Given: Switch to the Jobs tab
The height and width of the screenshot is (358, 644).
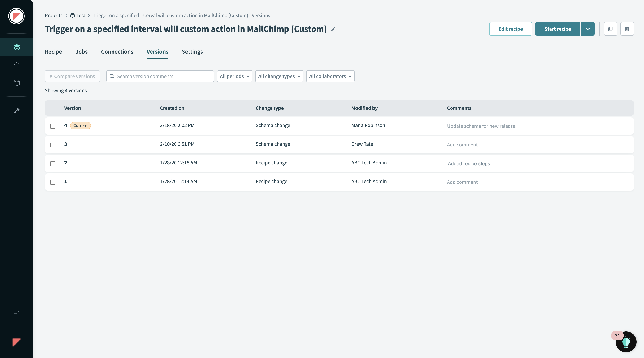Looking at the screenshot, I should (81, 52).
